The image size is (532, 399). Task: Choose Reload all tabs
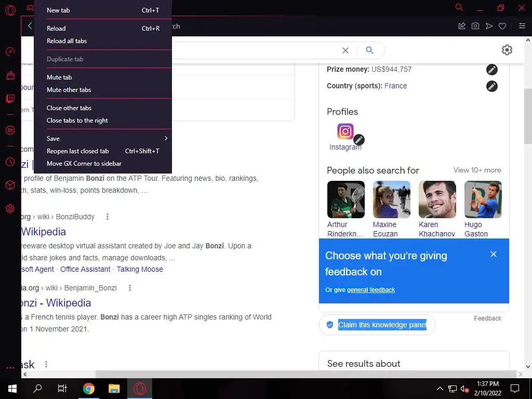click(103, 41)
